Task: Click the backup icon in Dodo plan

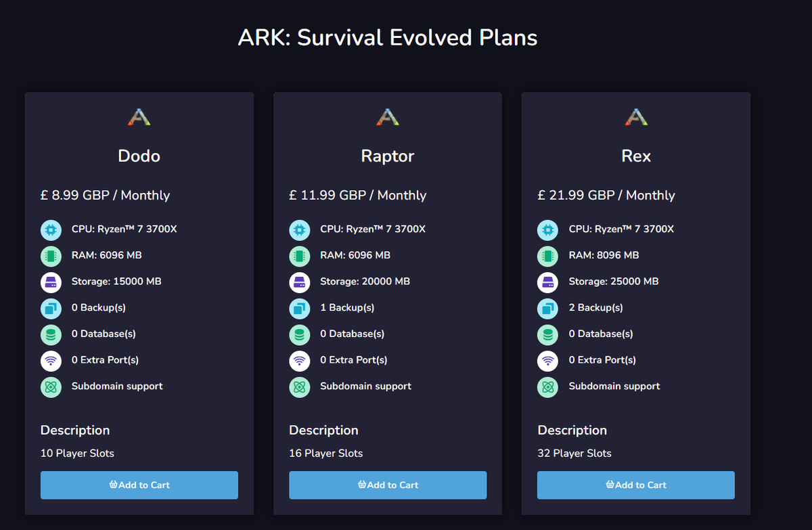Action: click(x=51, y=308)
